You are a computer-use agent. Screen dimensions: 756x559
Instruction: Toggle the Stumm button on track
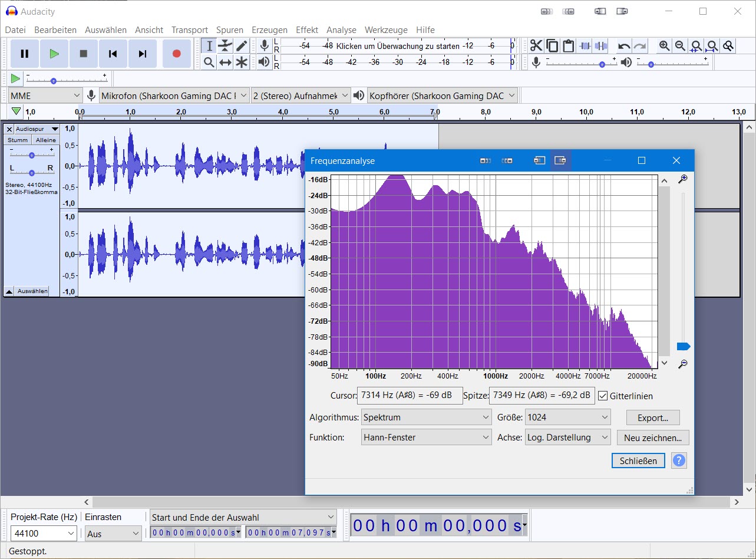(x=18, y=140)
